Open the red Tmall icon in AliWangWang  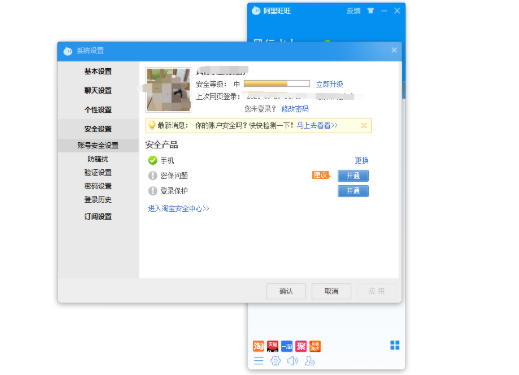coord(273,346)
